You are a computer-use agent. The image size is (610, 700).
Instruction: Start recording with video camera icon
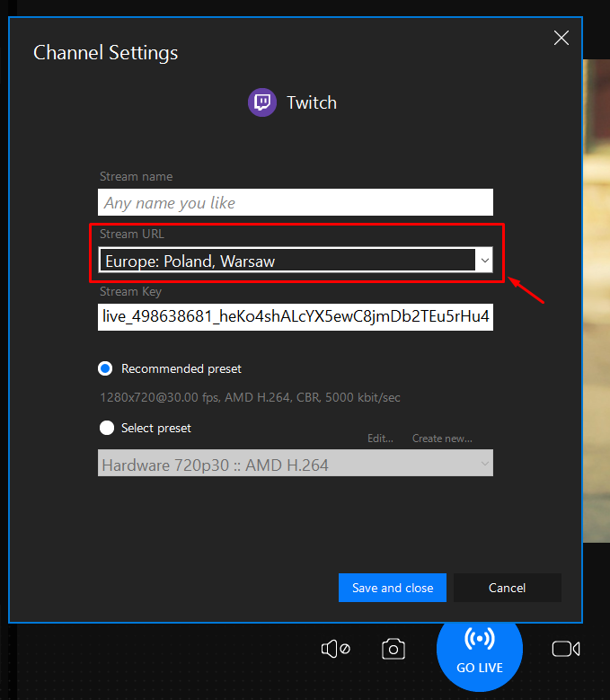point(566,649)
